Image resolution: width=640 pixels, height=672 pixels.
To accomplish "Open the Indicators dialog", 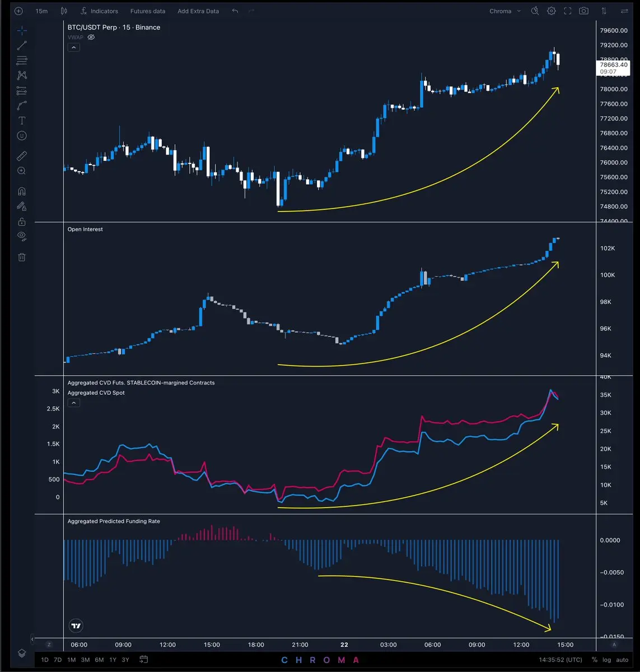I will (99, 11).
